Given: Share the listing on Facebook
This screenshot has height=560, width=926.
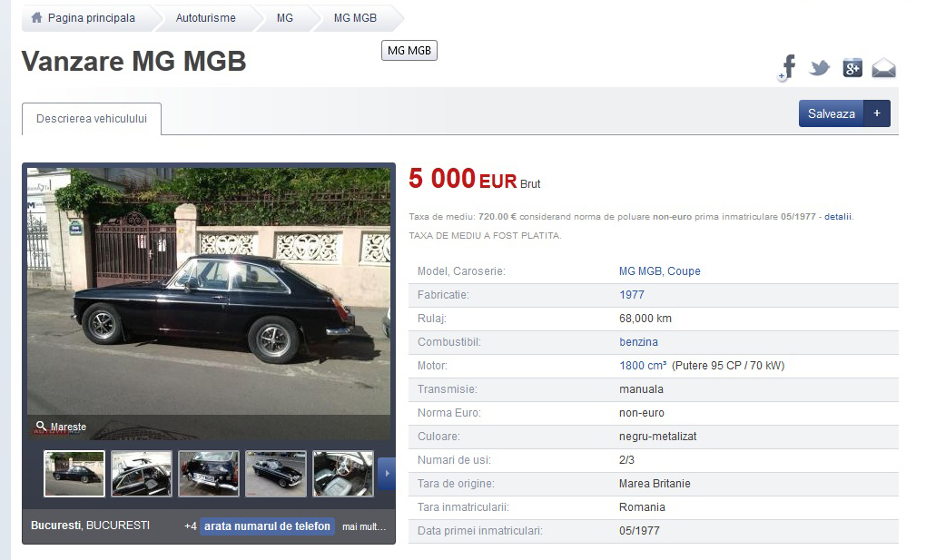Looking at the screenshot, I should pyautogui.click(x=786, y=66).
